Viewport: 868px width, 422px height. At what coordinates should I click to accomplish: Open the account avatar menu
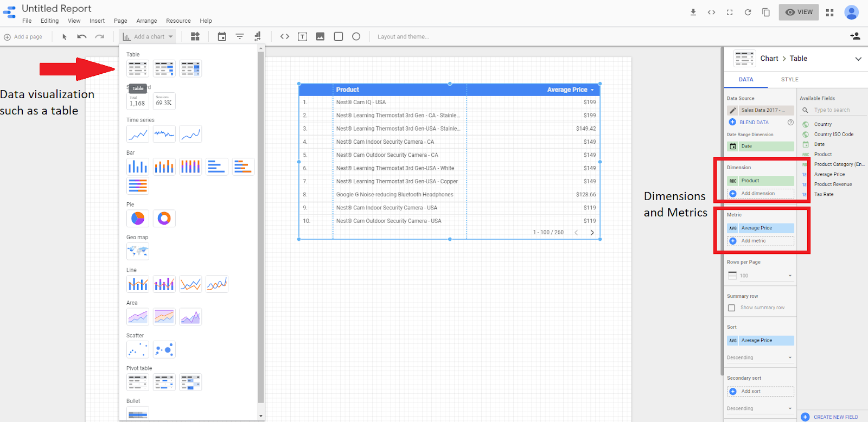click(852, 12)
